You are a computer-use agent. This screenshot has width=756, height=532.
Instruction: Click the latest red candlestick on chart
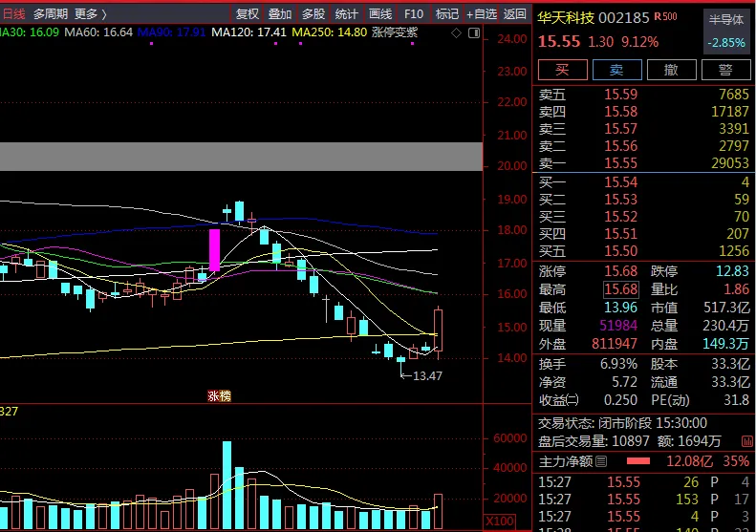tap(439, 330)
